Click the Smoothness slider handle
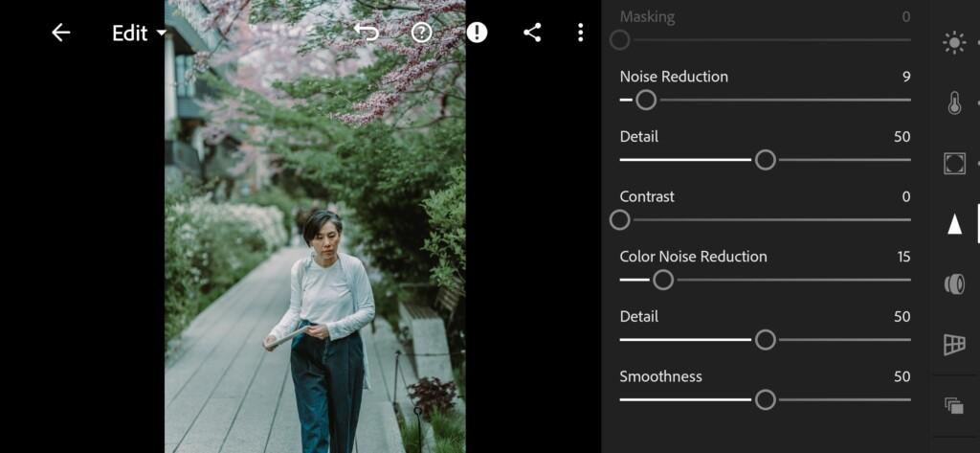Image resolution: width=980 pixels, height=453 pixels. [x=765, y=399]
